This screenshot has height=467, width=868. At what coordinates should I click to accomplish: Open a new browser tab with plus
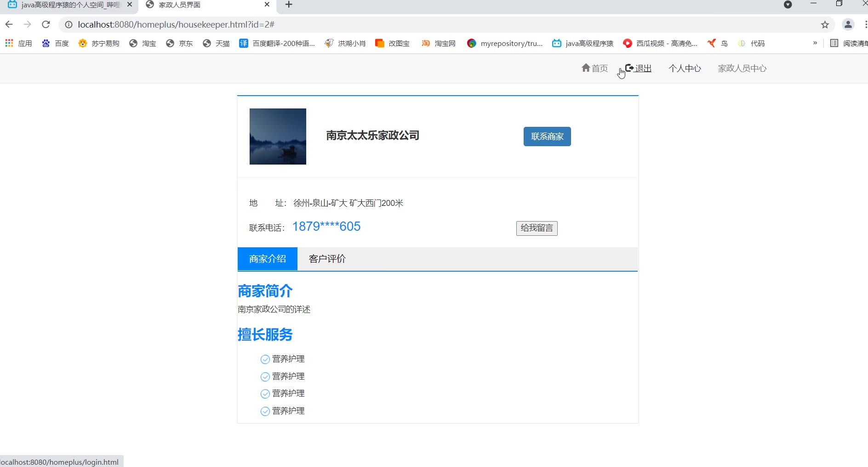(289, 5)
